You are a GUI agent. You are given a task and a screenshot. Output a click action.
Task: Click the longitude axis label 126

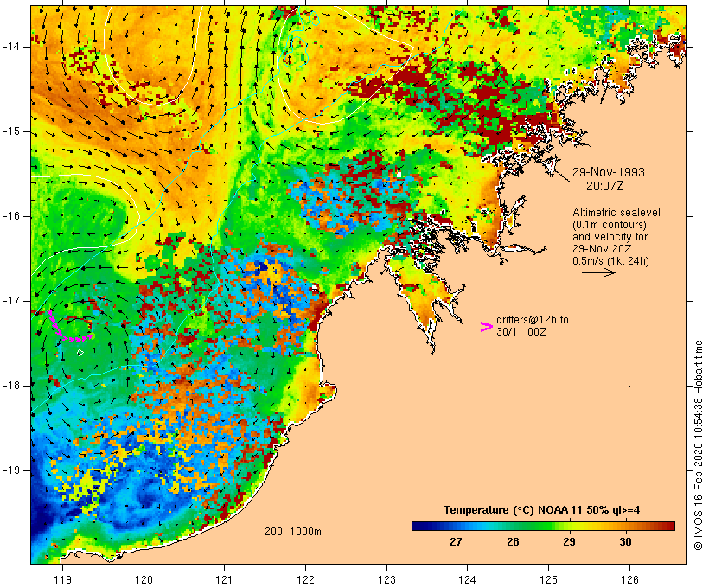(x=629, y=579)
